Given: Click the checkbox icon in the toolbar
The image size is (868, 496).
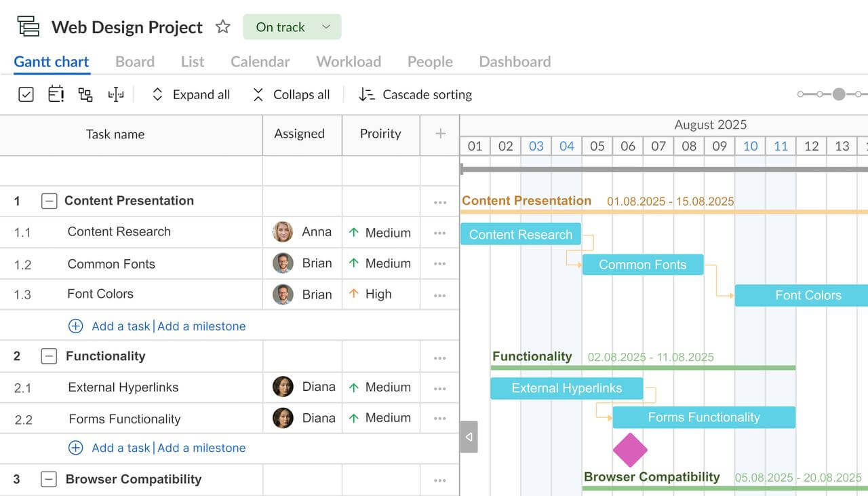Looking at the screenshot, I should tap(26, 94).
